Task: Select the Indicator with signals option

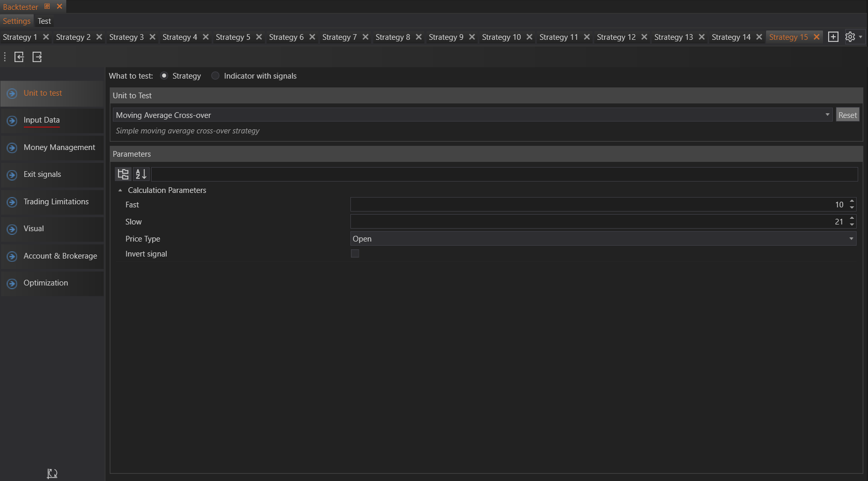Action: coord(215,76)
